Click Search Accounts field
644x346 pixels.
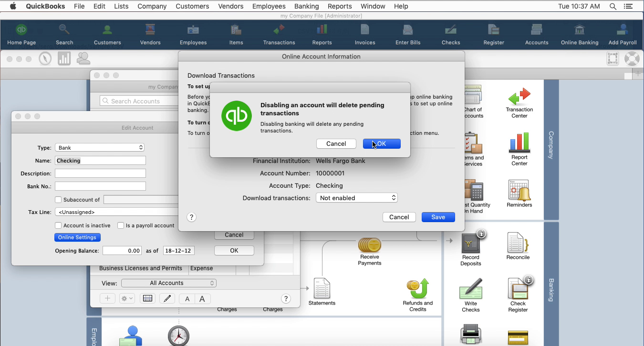pos(139,101)
